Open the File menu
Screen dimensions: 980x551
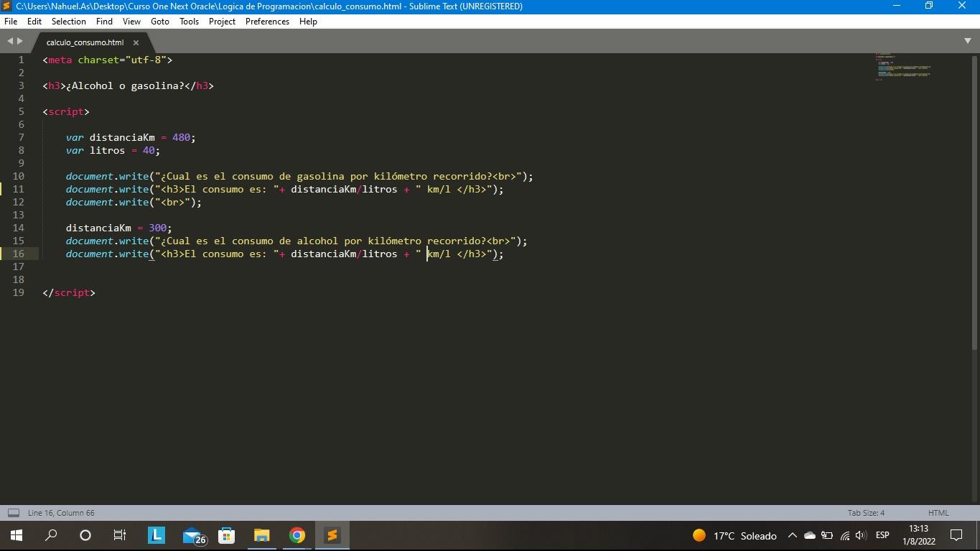(x=11, y=22)
